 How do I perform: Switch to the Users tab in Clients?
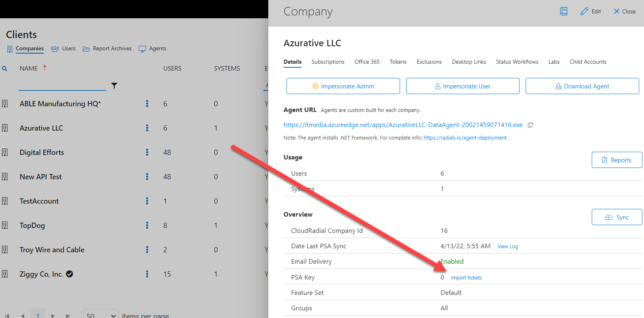click(x=63, y=49)
